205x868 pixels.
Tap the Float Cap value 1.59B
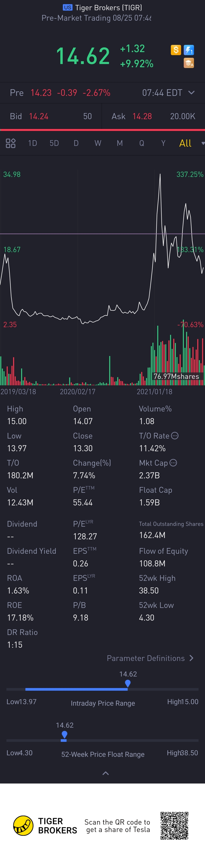tap(149, 502)
